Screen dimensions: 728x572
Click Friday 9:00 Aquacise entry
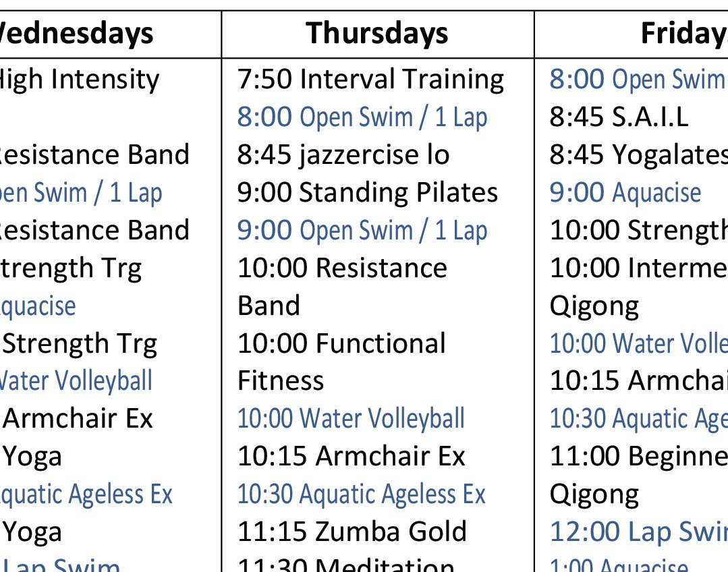tap(625, 192)
